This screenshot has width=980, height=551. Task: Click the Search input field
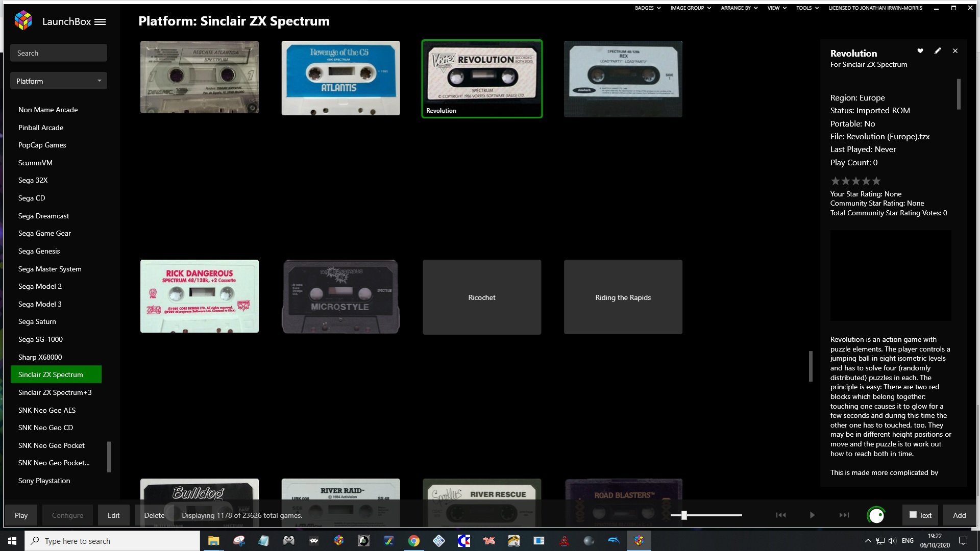[59, 53]
